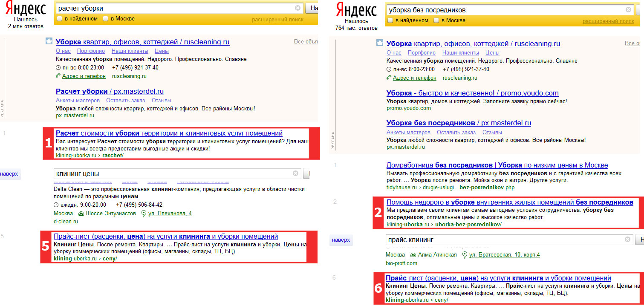This screenshot has width=644, height=306.
Task: Clear the 'расчет уборки' search field
Action: click(297, 8)
